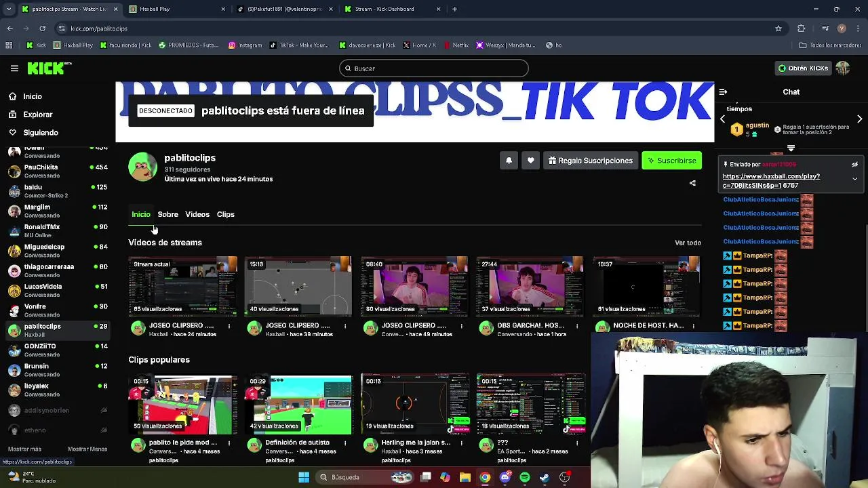868x488 pixels.
Task: Open Margilim channel in sidebar
Action: pyautogui.click(x=58, y=211)
